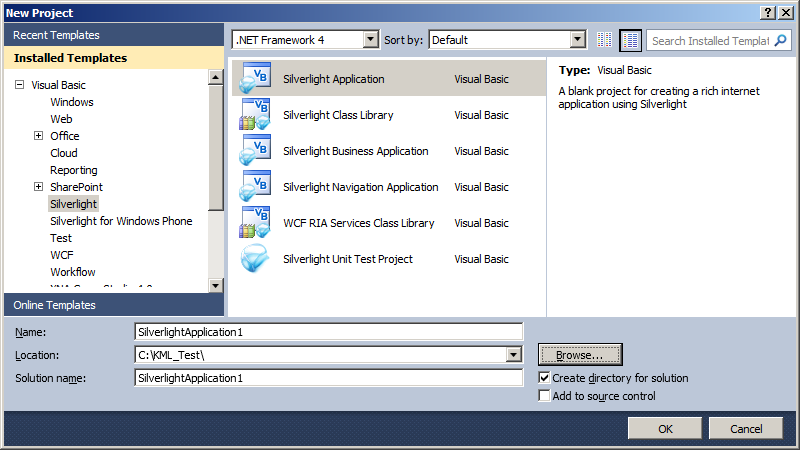Click the Cancel button
The height and width of the screenshot is (450, 800).
746,429
